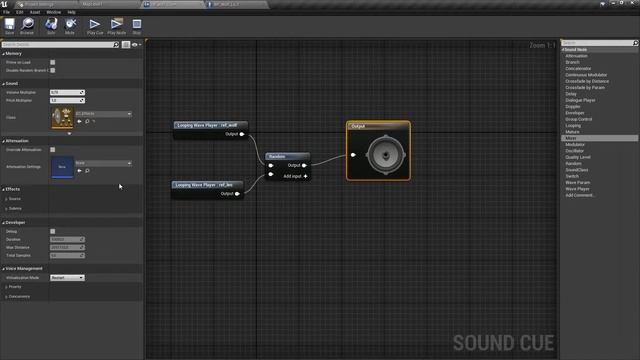Viewport: 640px width, 360px height.
Task: Select Attenuation in the palette list
Action: pyautogui.click(x=576, y=56)
